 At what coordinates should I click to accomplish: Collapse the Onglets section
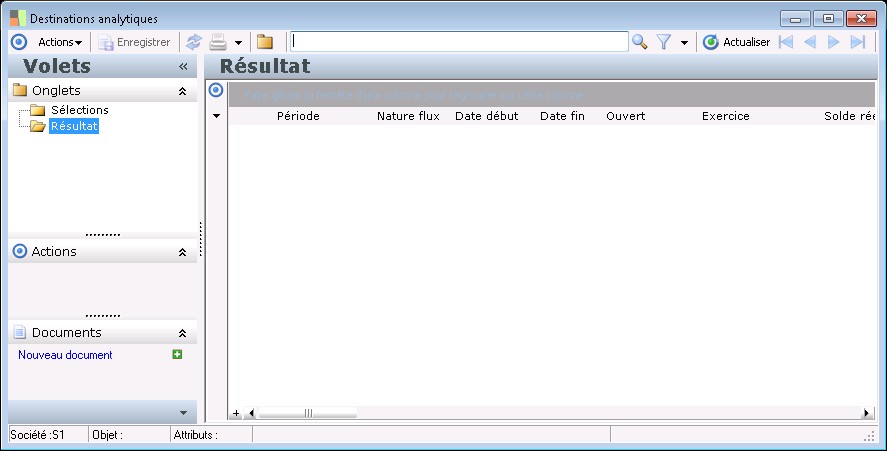(x=182, y=91)
